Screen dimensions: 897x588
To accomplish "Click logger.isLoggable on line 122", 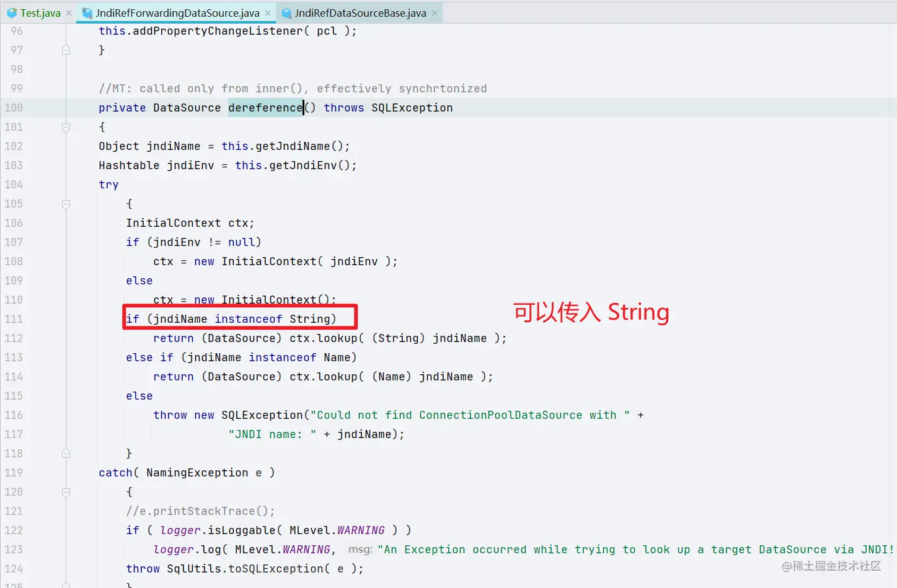I will click(218, 530).
